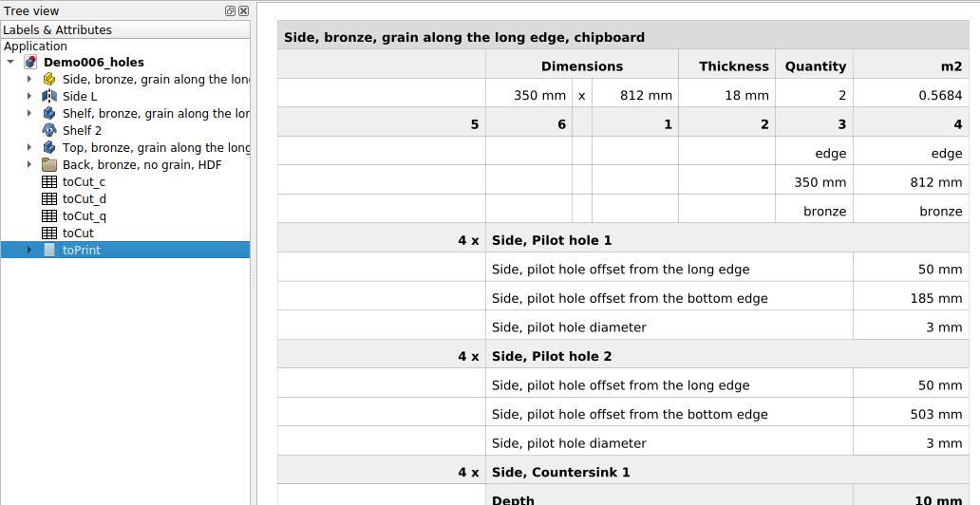Click the Shelf 2 clone icon
Image resolution: width=980 pixels, height=505 pixels.
49,131
